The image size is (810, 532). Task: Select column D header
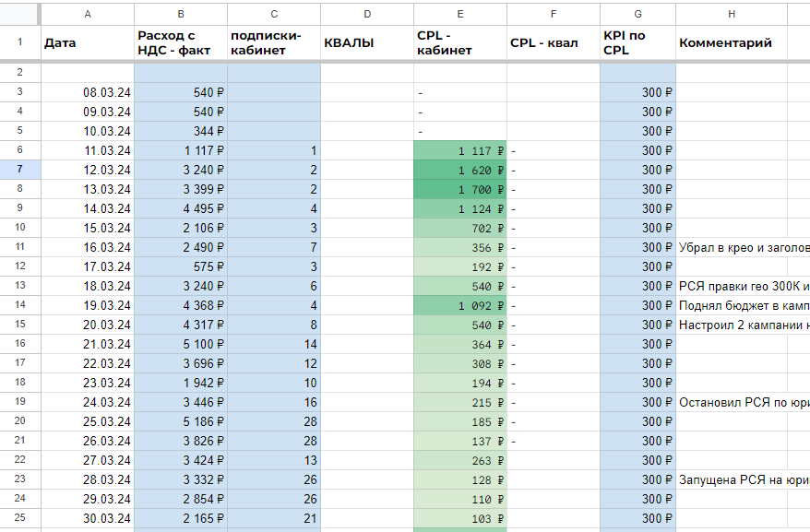(x=367, y=15)
